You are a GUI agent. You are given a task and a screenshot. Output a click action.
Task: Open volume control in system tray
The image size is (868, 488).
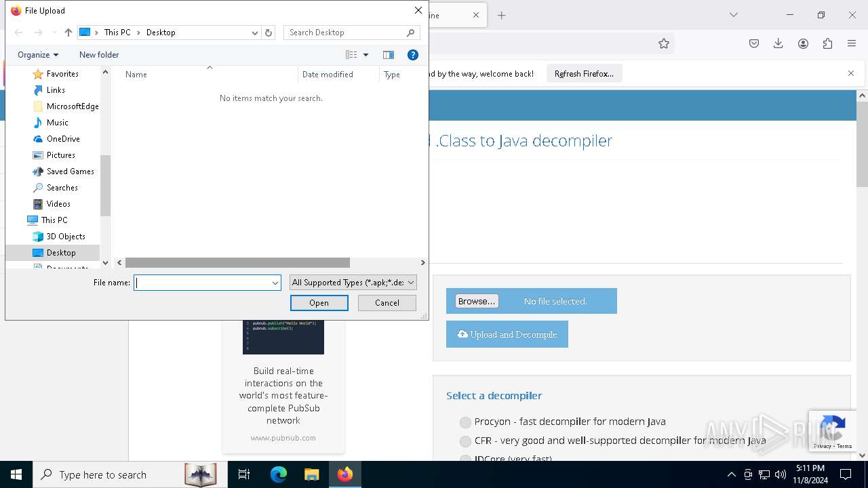pyautogui.click(x=781, y=474)
